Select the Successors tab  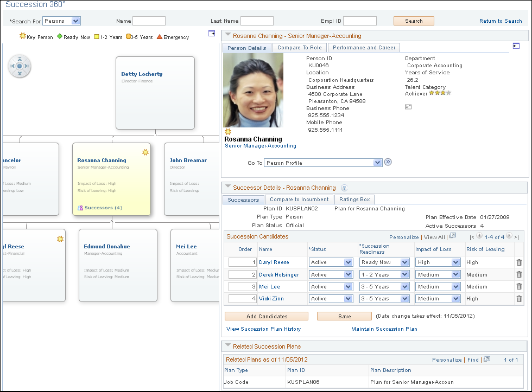coord(243,200)
